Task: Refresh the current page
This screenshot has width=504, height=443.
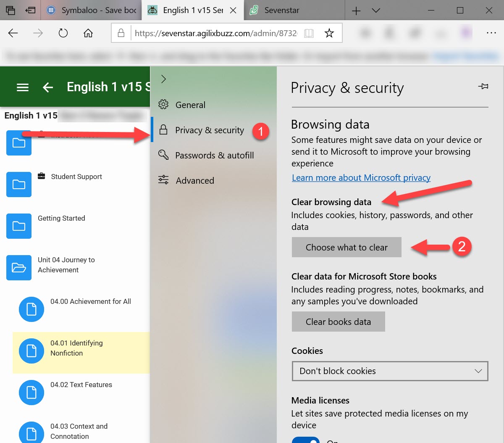Action: tap(63, 33)
